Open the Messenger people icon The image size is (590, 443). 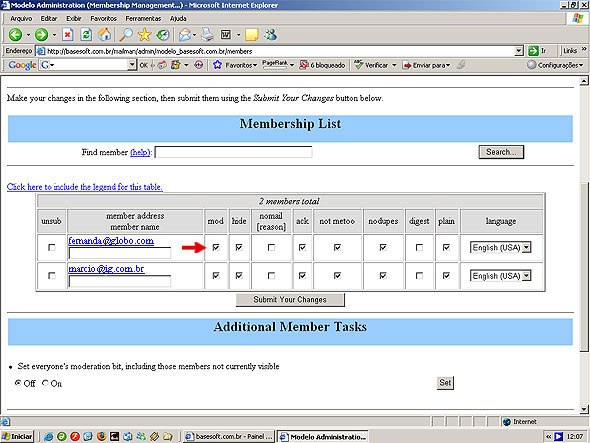271,35
